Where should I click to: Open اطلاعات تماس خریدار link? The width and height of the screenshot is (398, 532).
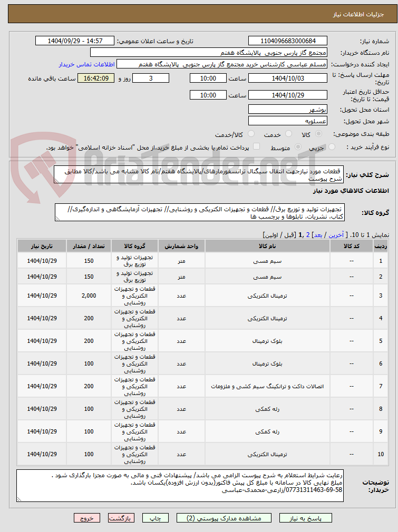point(86,64)
